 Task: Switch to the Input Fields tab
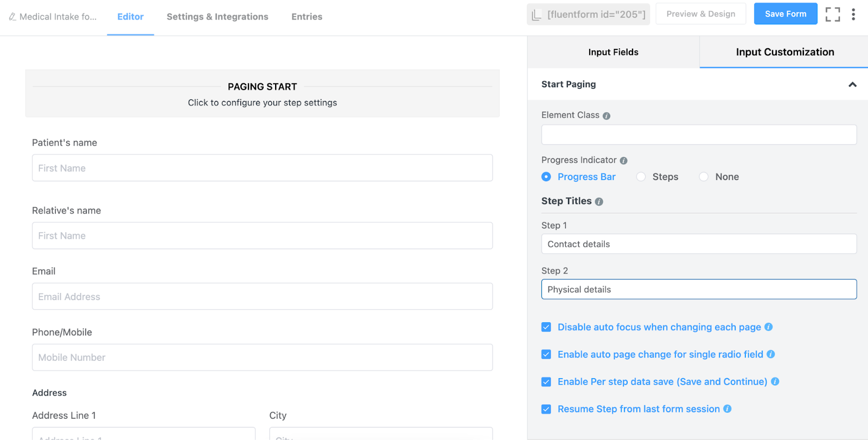(x=613, y=52)
